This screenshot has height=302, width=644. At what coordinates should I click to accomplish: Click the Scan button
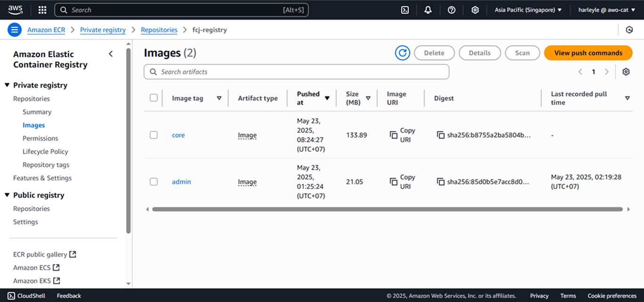coord(522,53)
